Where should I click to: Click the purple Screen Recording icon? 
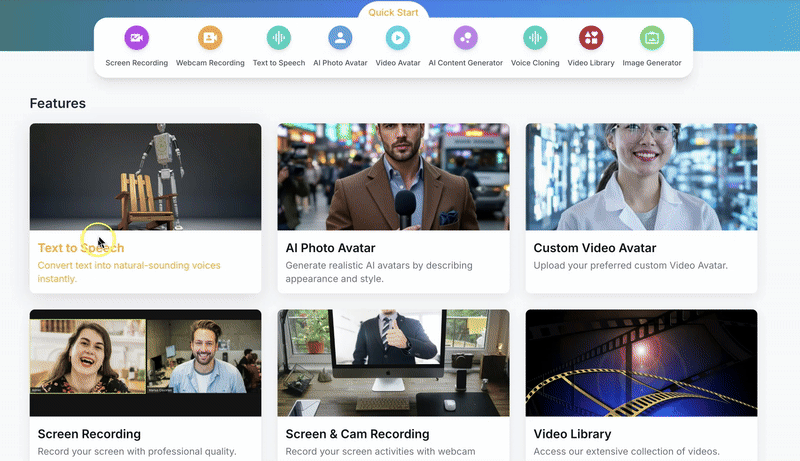tap(136, 38)
